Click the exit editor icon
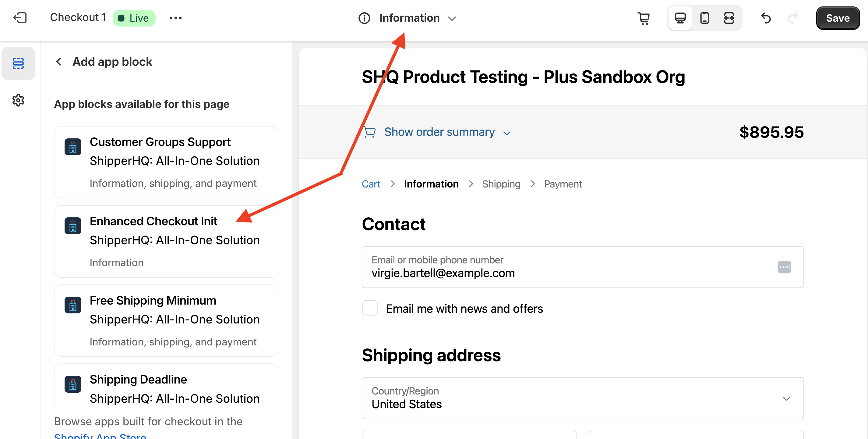868x439 pixels. (20, 18)
